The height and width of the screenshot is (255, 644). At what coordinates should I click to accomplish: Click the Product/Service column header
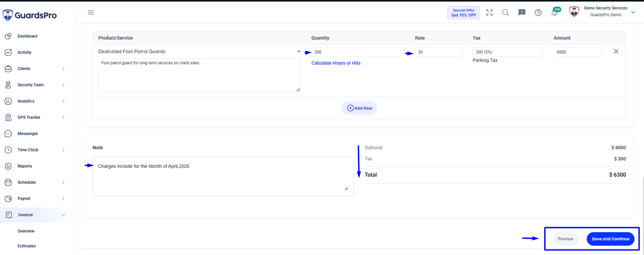coord(115,38)
